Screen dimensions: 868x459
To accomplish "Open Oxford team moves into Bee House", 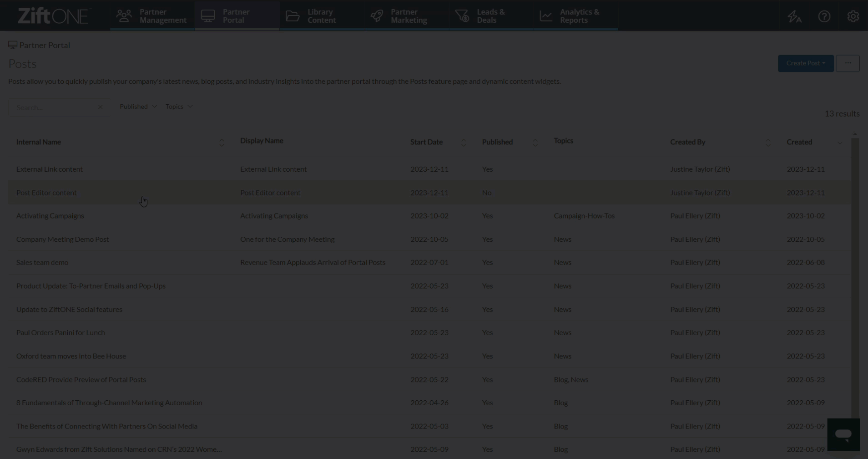I will (x=71, y=356).
